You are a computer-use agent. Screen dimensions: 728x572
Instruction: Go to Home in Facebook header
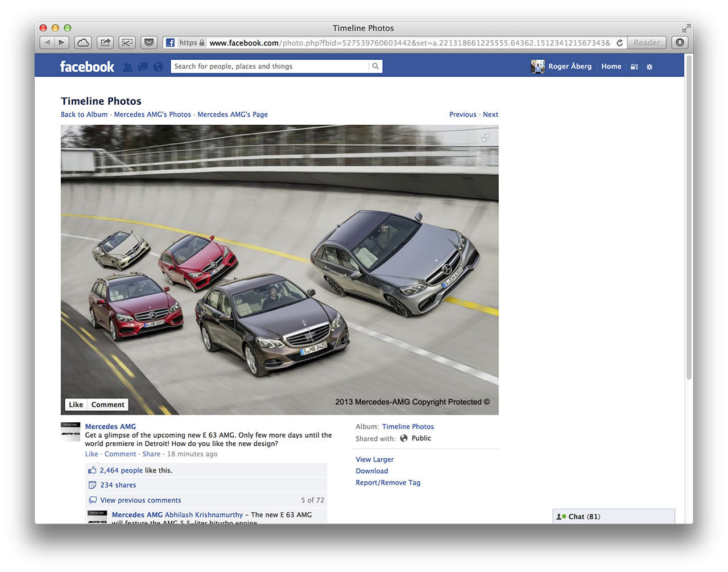coord(611,67)
